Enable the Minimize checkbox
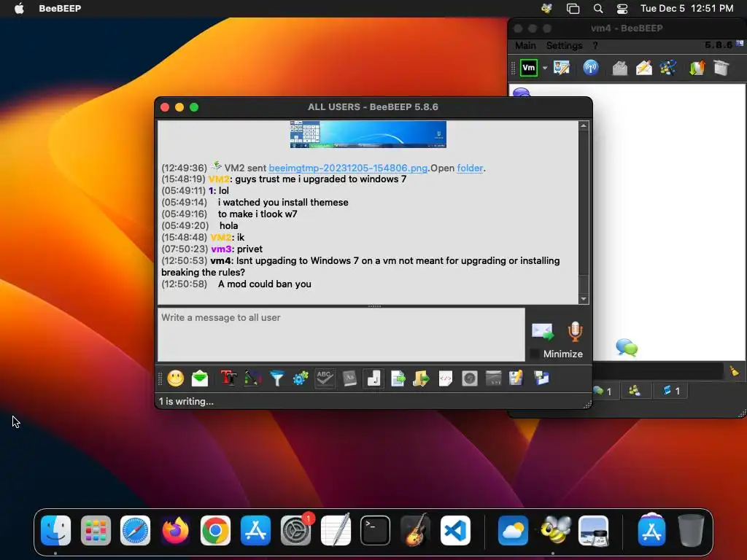Viewport: 747px width, 560px height. [x=535, y=354]
